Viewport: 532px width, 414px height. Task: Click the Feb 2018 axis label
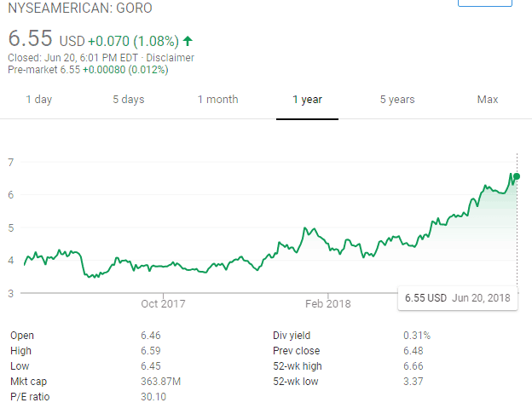[x=327, y=303]
